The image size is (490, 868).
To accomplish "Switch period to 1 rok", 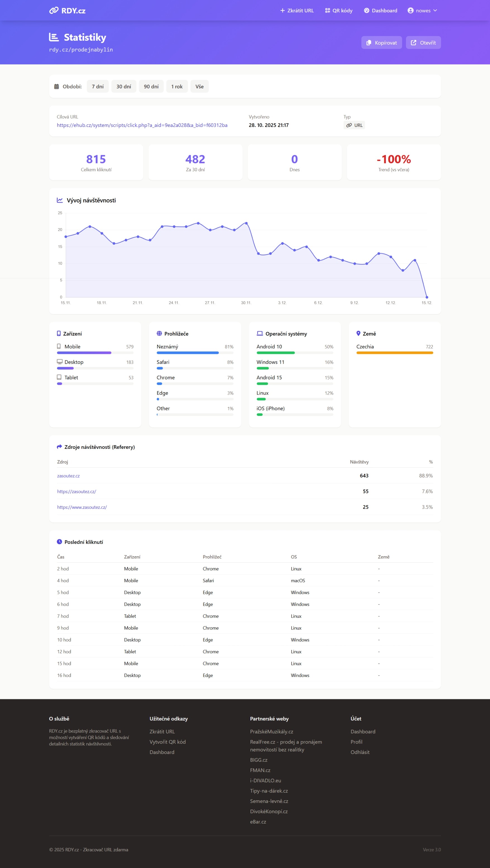I will [177, 86].
